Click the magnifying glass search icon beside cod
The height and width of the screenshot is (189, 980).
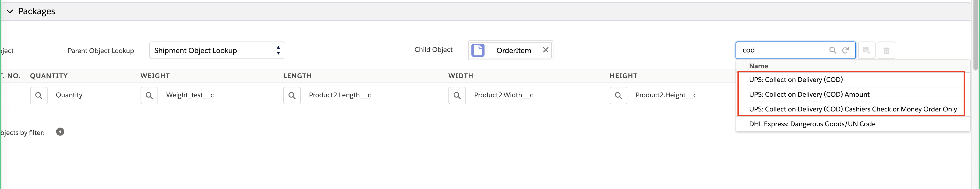point(833,50)
